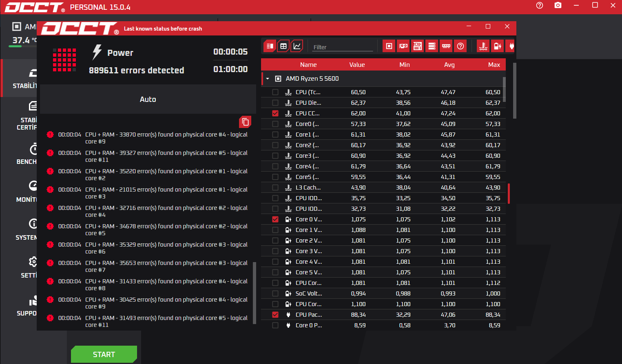This screenshot has height=364, width=622.
Task: Click the Auto mode panel
Action: pos(148,99)
